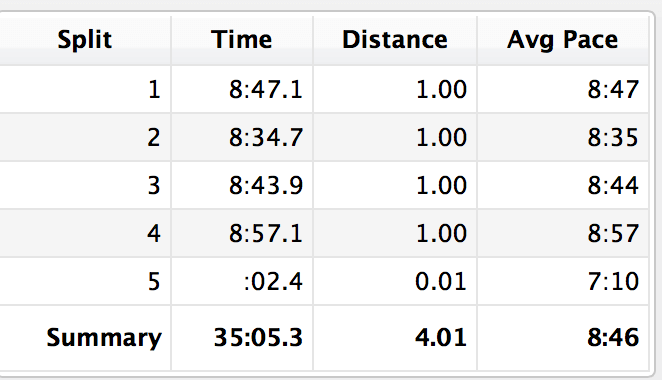Click the Split column header
This screenshot has width=662, height=380.
pos(85,41)
